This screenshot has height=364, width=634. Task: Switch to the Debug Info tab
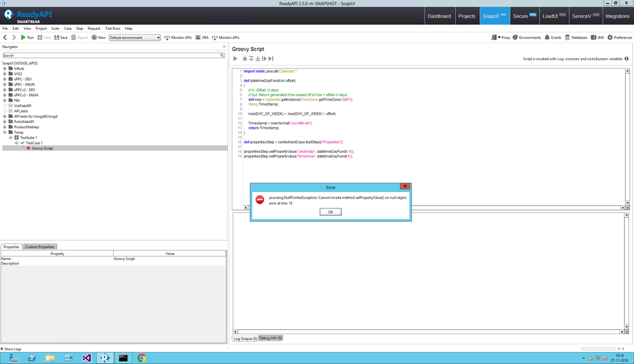pos(270,338)
